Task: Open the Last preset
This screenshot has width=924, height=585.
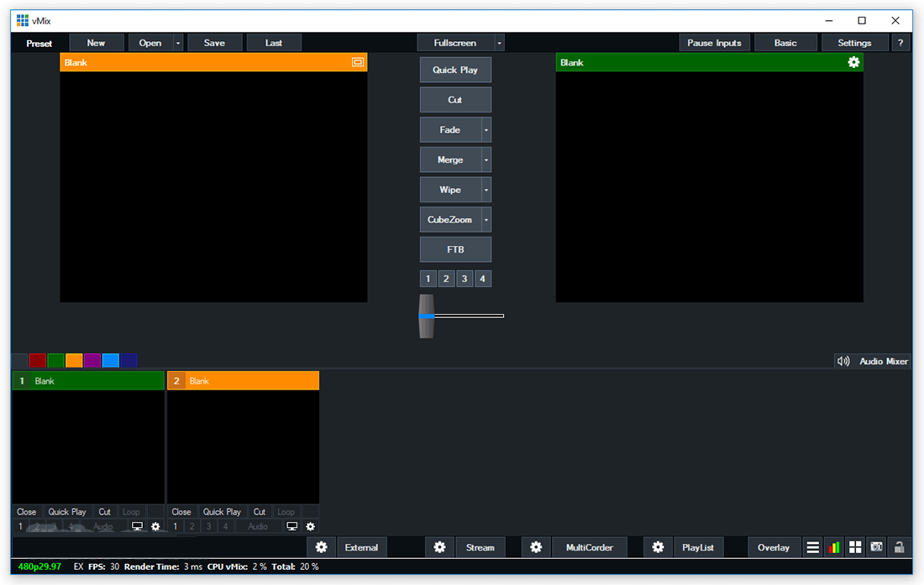Action: tap(274, 43)
